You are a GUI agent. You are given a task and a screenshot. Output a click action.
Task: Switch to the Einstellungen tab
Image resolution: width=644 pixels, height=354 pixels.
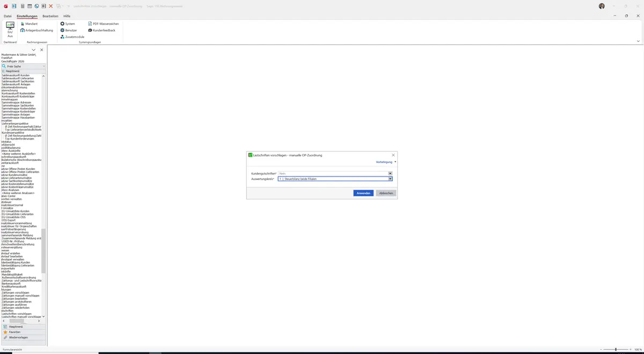pos(27,16)
